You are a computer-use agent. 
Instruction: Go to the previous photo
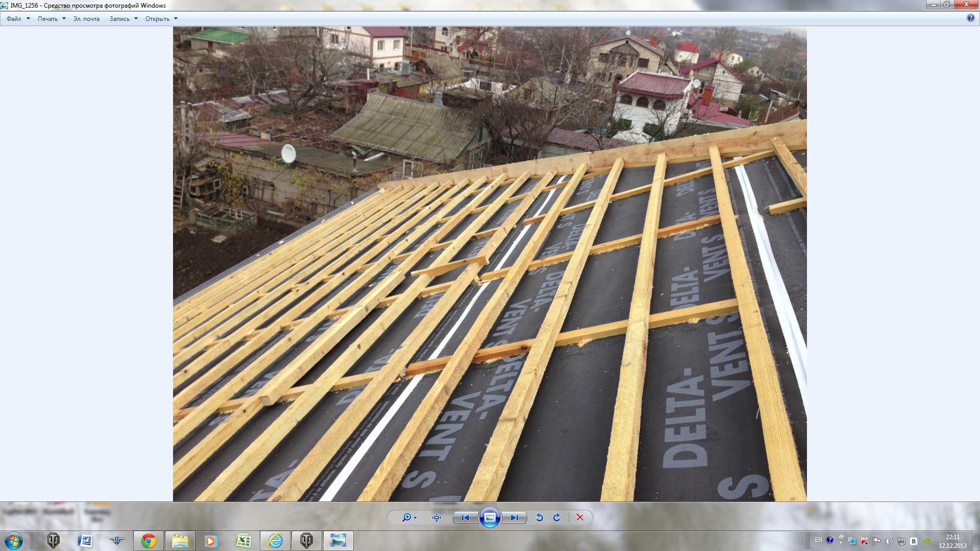tap(465, 517)
